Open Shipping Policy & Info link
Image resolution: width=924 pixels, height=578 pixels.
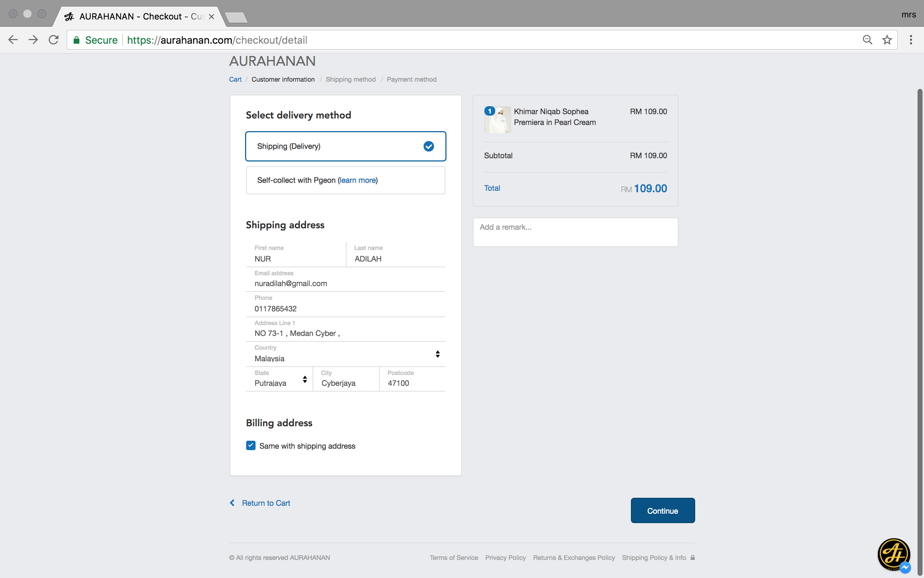click(654, 558)
